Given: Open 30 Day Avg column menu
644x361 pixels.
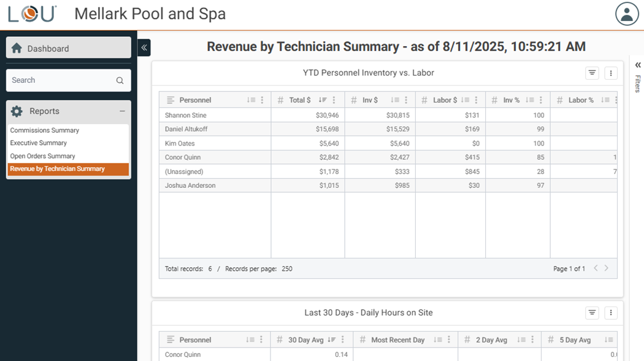Looking at the screenshot, I should 342,340.
